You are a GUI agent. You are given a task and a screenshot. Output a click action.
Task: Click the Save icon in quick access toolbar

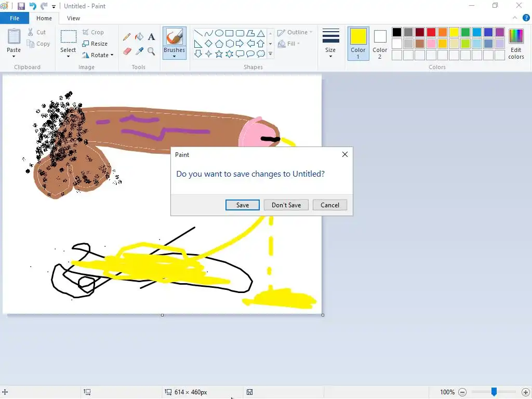[x=21, y=6]
